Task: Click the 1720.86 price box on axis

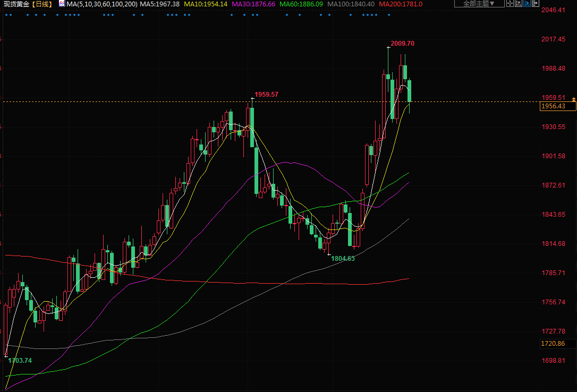Action: click(x=553, y=344)
